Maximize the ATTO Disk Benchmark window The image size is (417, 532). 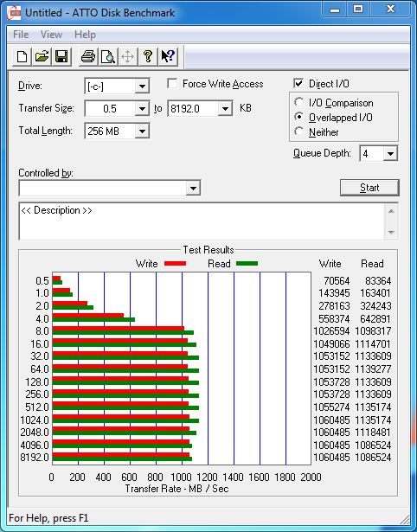(358, 10)
